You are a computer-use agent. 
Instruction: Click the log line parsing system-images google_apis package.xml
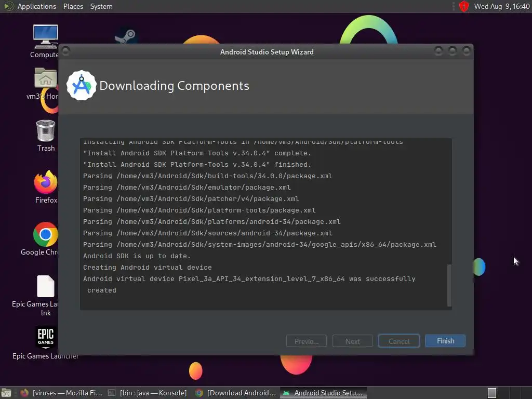point(260,245)
